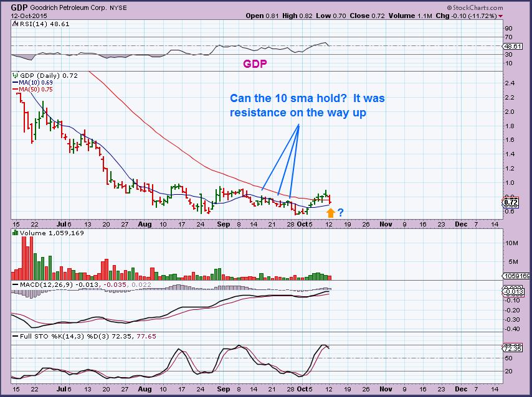Click the Volume 1.1M header value

411,16
